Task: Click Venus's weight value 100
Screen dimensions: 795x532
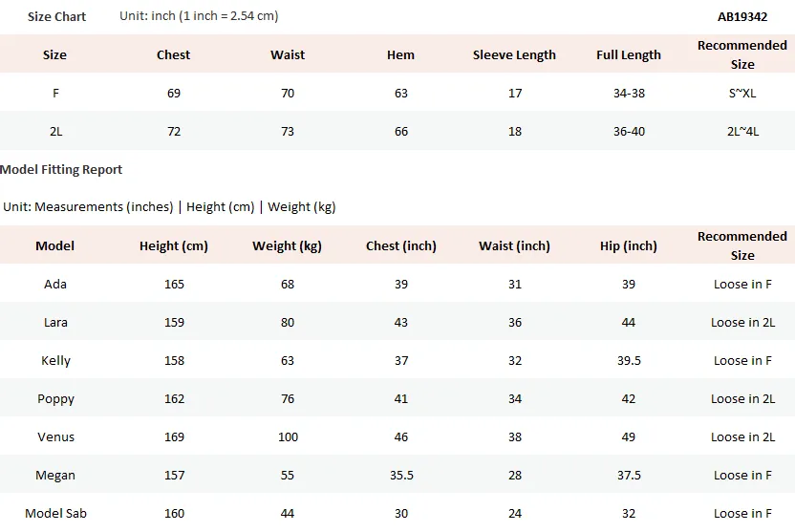Action: click(288, 437)
